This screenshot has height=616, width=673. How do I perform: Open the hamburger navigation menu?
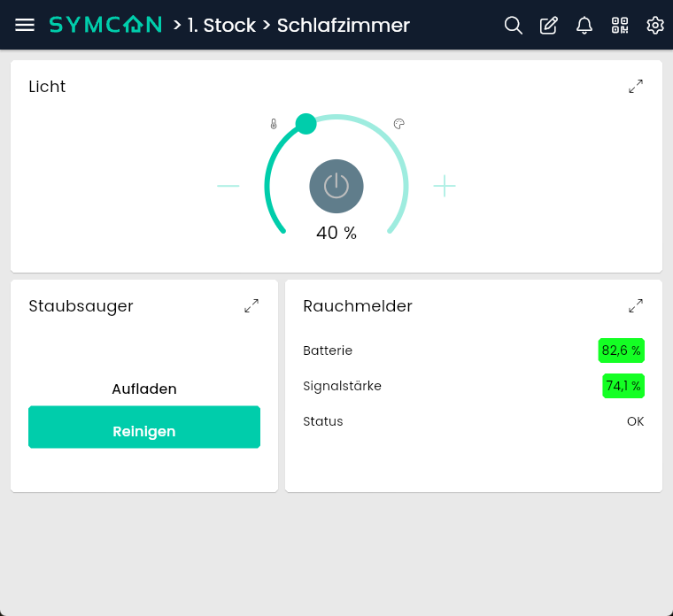click(25, 25)
